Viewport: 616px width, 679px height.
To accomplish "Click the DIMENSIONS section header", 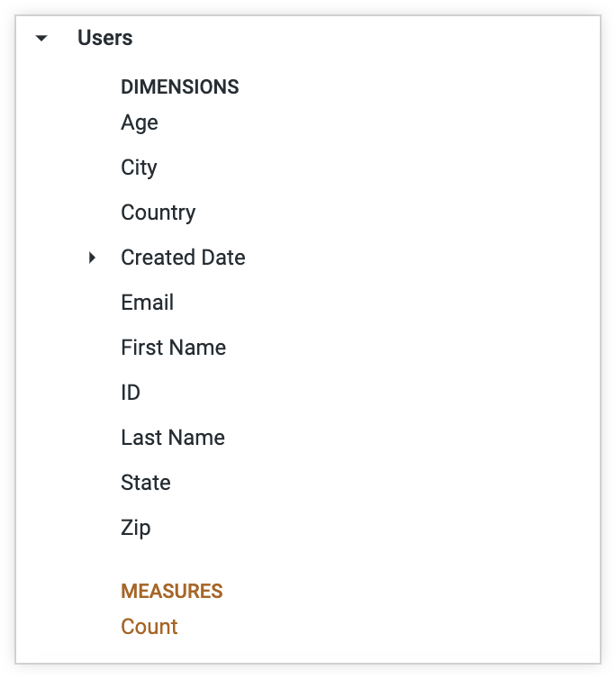I will pos(180,87).
